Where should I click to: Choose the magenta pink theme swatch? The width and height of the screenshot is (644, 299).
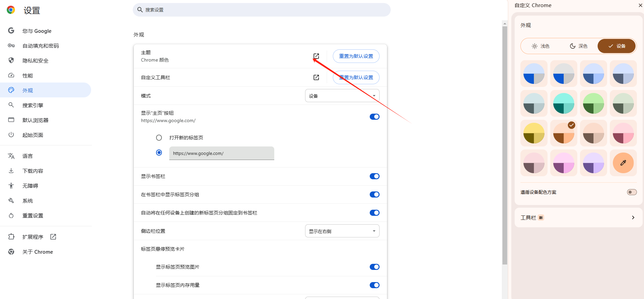click(x=564, y=163)
